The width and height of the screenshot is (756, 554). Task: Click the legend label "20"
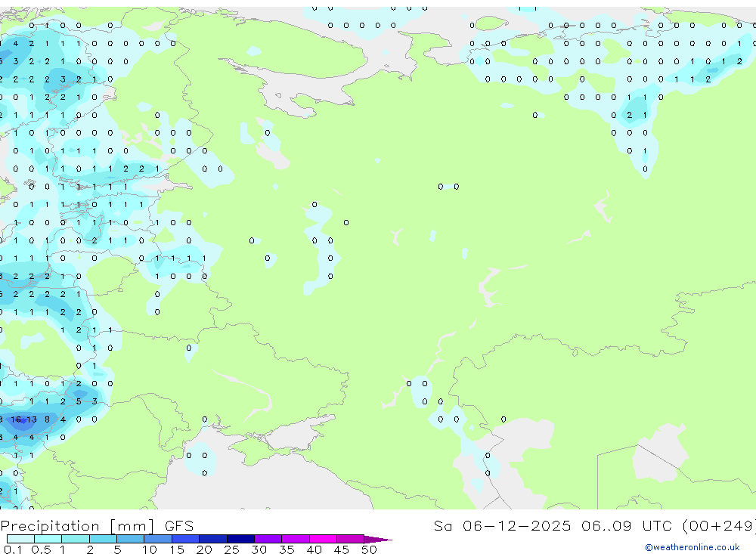pos(204,549)
